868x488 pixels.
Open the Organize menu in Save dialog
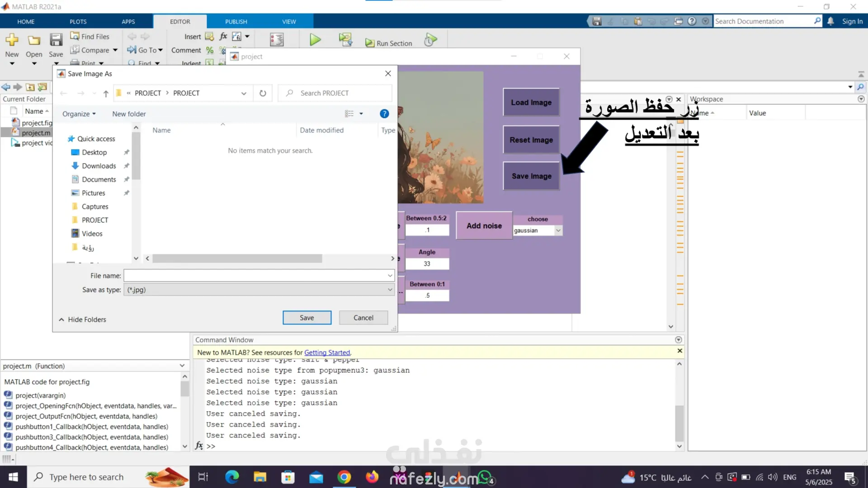pyautogui.click(x=79, y=114)
